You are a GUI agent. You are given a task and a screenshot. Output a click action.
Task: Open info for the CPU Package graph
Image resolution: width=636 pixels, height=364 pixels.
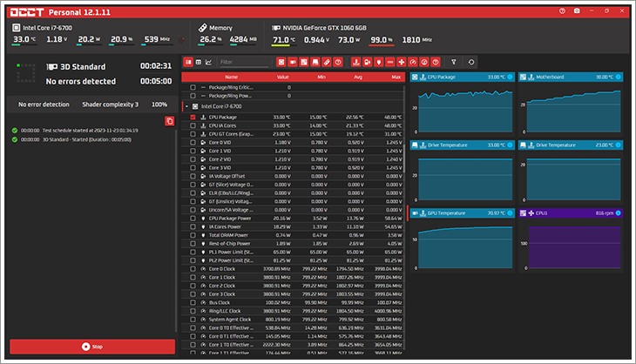[x=510, y=77]
